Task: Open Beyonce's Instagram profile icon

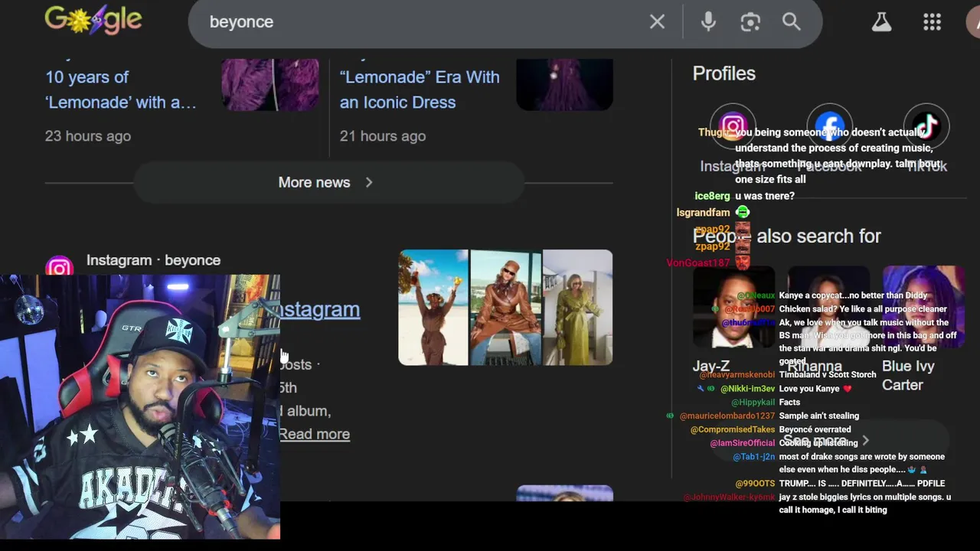Action: tap(733, 126)
